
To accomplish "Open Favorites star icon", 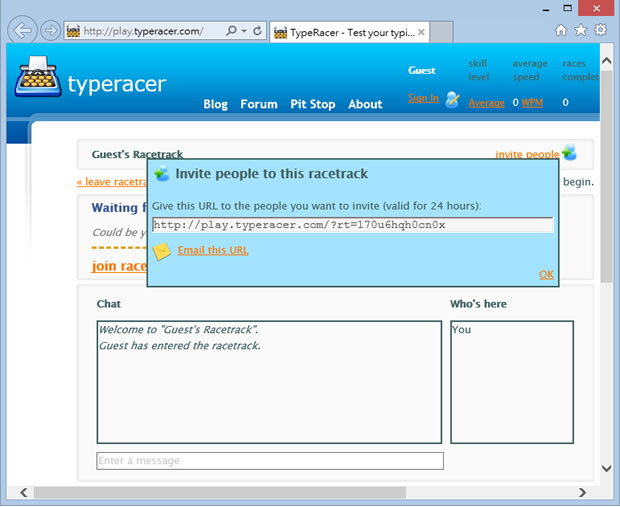I will [x=580, y=30].
